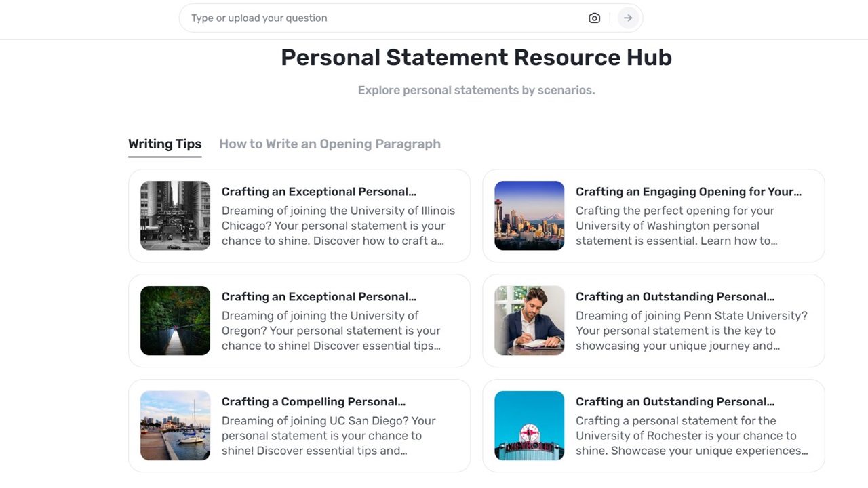The width and height of the screenshot is (868, 488).
Task: Click the forest bridge thumbnail
Action: pyautogui.click(x=175, y=321)
